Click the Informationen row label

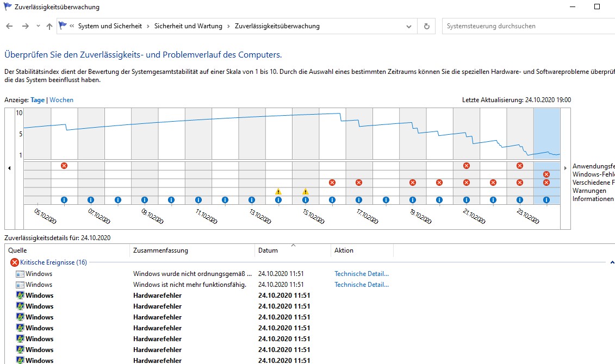tap(593, 199)
